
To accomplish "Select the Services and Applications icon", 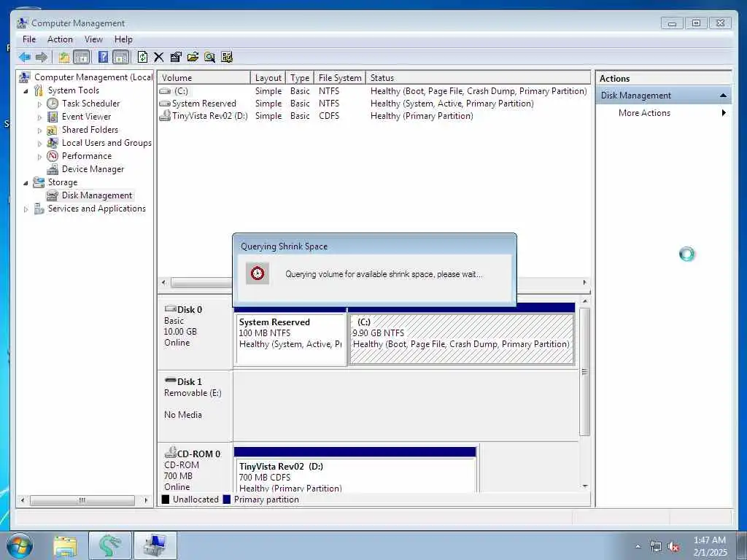I will tap(39, 209).
